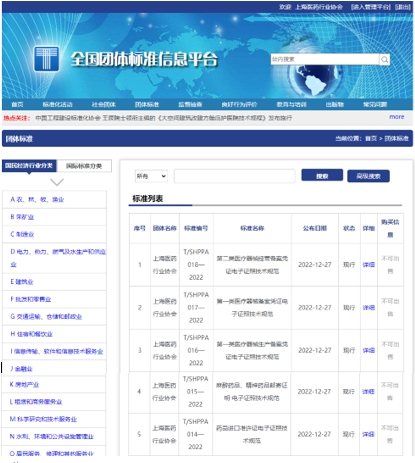Open 高级搜索 advanced search

pyautogui.click(x=368, y=176)
